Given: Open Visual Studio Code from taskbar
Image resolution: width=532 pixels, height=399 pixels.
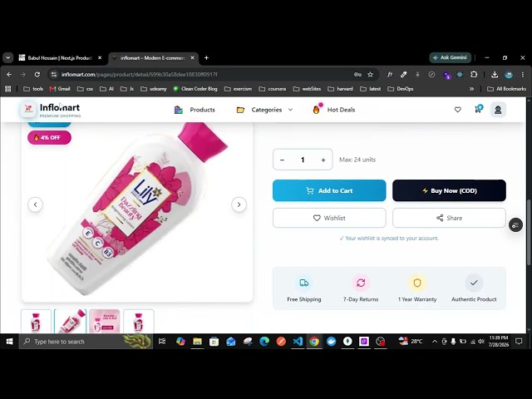Looking at the screenshot, I should pos(298,342).
